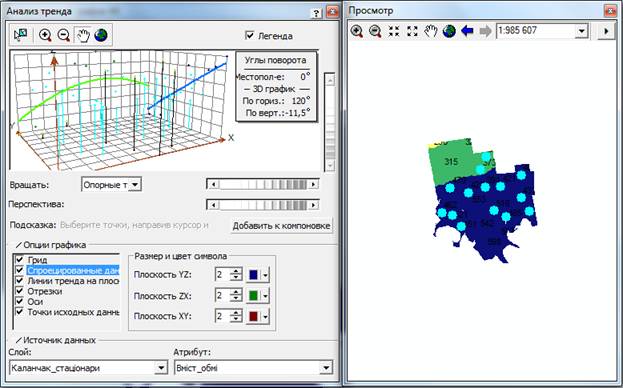Click the Плоскость YZ size spinner

click(236, 275)
